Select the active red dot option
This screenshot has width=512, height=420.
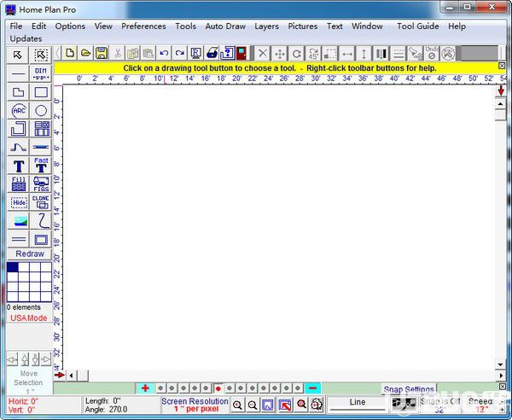click(218, 388)
